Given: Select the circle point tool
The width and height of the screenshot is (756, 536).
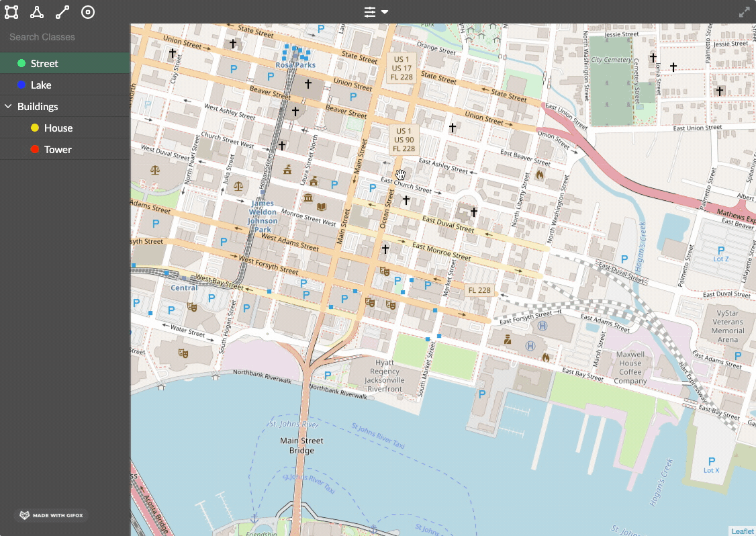Looking at the screenshot, I should click(x=88, y=12).
